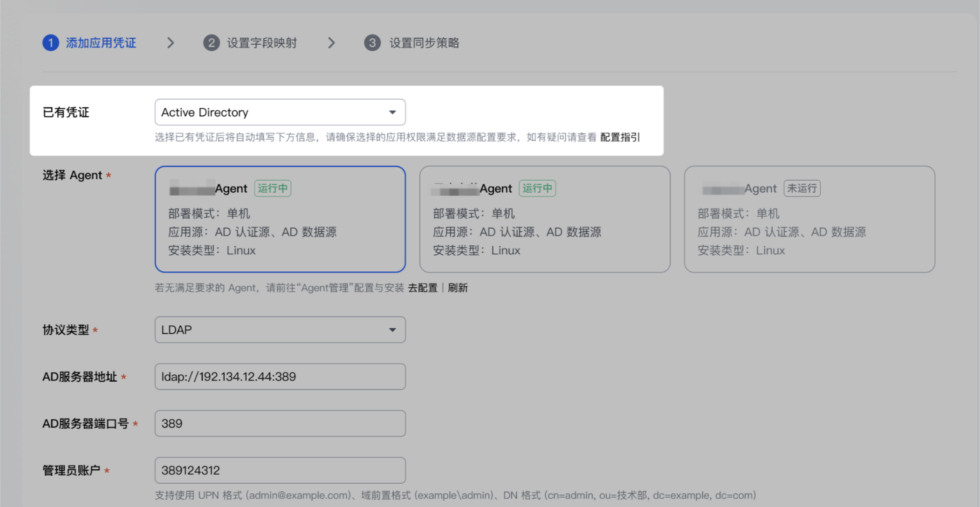
Task: Expand the 协议类型 LDAP dropdown
Action: 280,330
